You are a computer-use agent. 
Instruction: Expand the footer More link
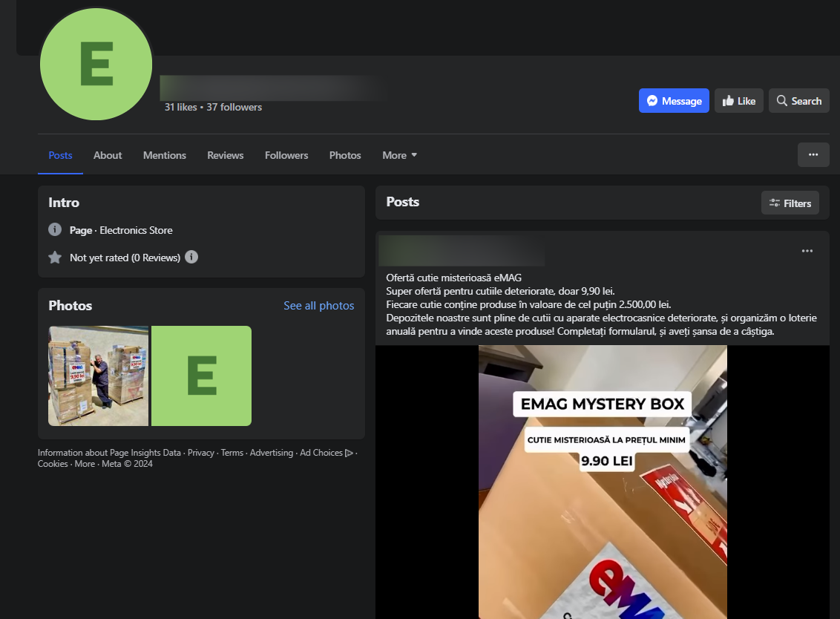pos(85,464)
